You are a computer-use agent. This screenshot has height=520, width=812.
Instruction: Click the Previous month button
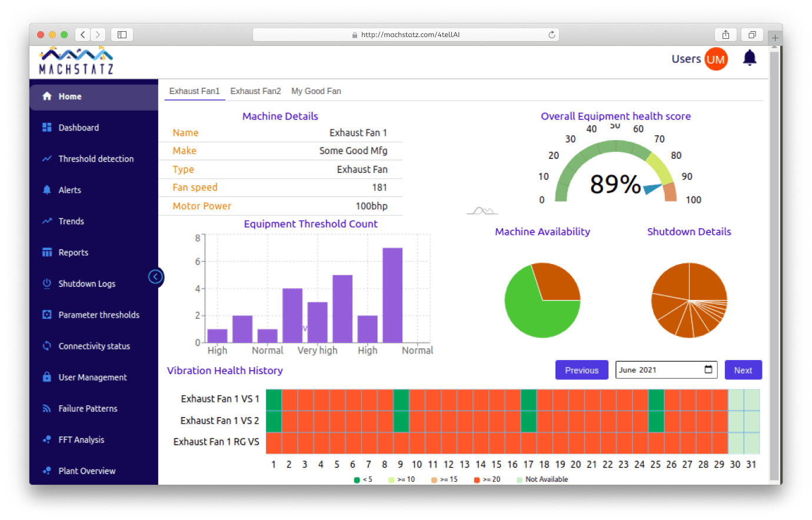click(581, 370)
